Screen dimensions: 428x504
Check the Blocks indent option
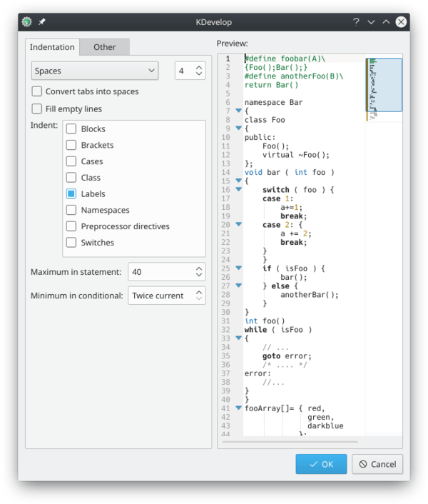71,128
